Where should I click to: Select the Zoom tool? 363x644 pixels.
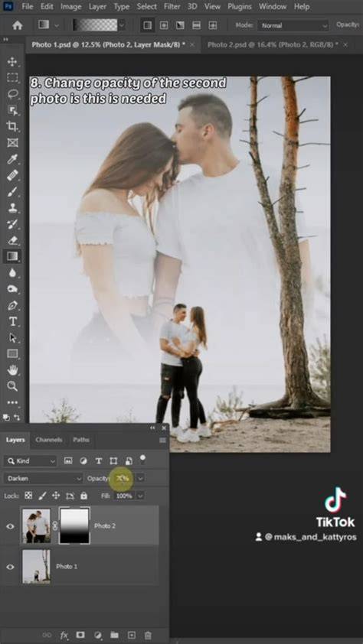point(12,386)
